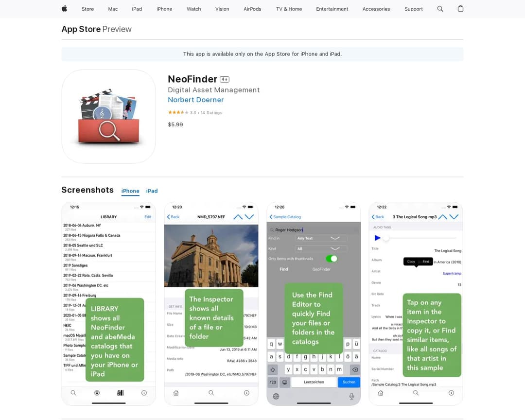Open the Norbert Doerner developer link
Screen dimensions: 525x420
(x=195, y=100)
